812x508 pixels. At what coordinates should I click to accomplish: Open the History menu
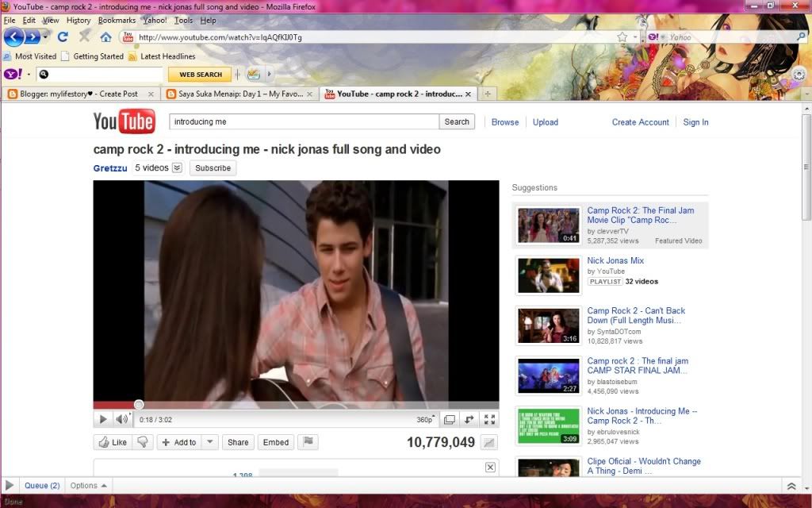click(x=79, y=20)
